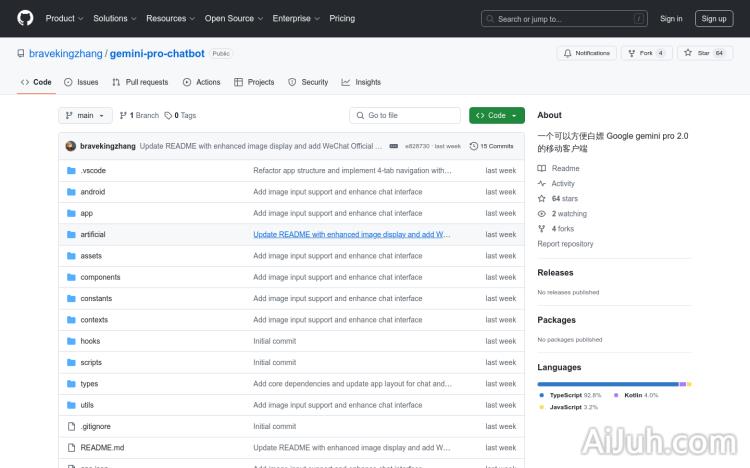
Task: Click the constants folder icon
Action: [x=71, y=299]
